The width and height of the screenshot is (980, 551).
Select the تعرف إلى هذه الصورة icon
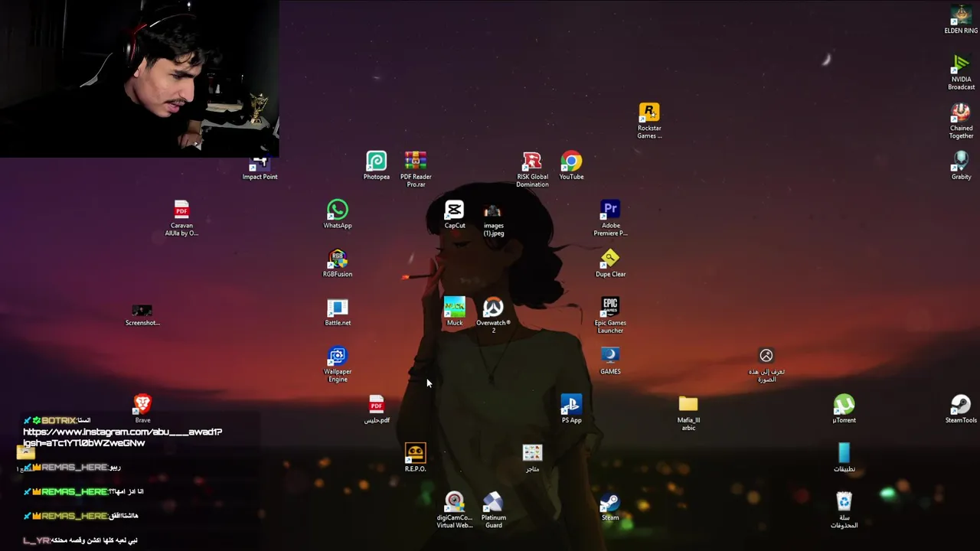(x=766, y=364)
